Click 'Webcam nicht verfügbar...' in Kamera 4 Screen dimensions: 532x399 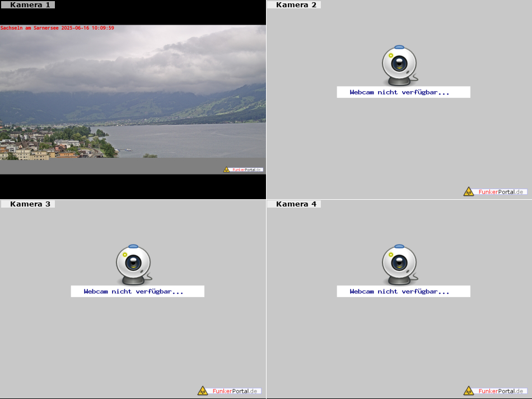pyautogui.click(x=403, y=292)
